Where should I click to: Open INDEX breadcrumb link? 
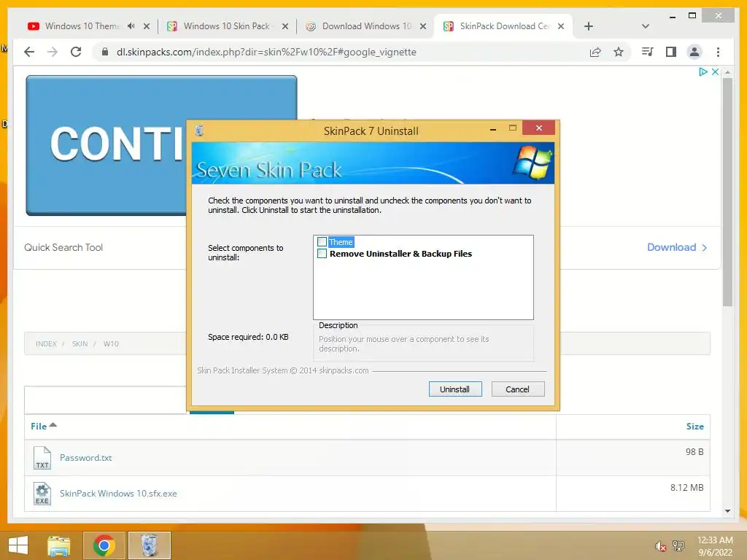point(46,344)
